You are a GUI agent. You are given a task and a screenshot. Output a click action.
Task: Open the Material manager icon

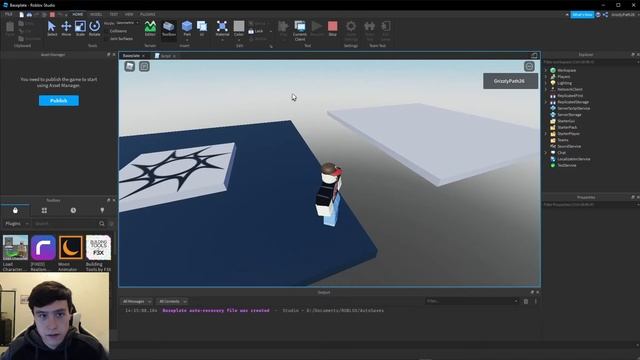click(222, 28)
